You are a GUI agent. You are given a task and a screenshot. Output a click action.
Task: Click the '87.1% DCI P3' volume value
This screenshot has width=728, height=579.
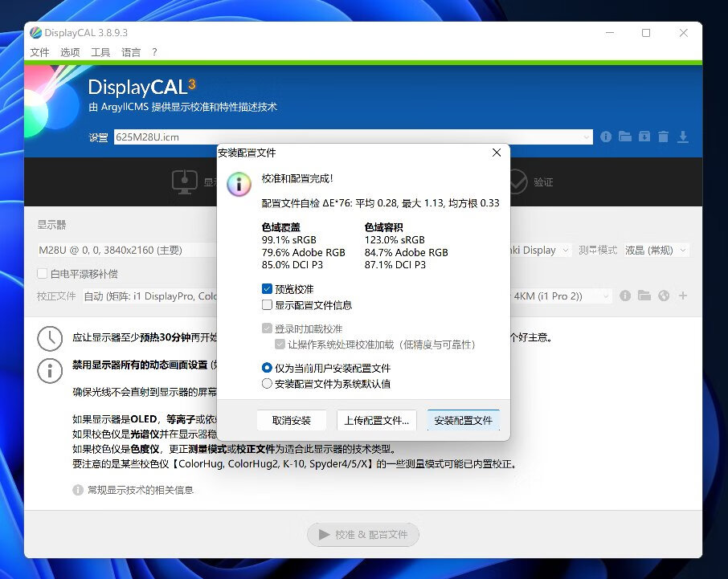tap(395, 264)
